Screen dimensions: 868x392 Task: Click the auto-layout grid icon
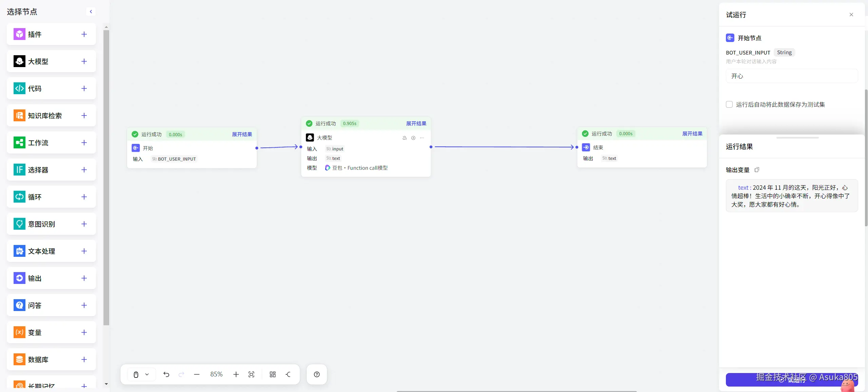tap(273, 374)
